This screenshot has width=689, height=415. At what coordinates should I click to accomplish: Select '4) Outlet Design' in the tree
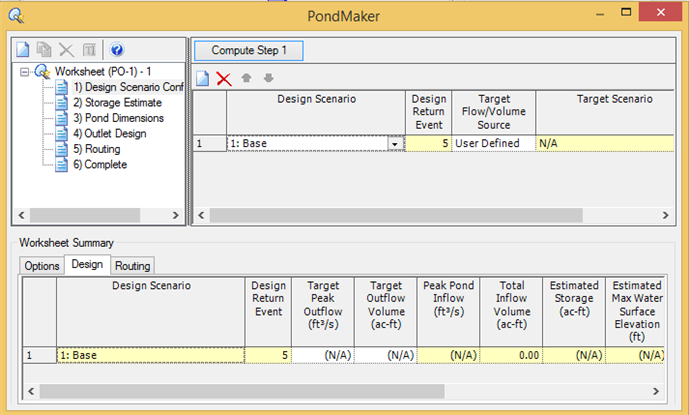pos(109,133)
